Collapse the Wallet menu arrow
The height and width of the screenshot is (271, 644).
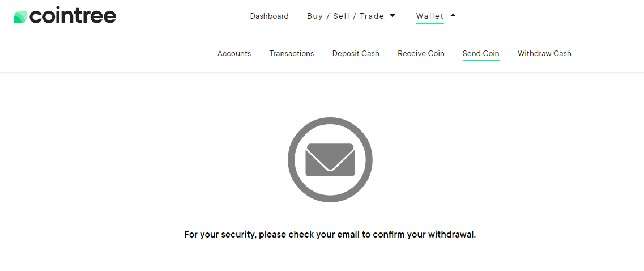[x=453, y=16]
